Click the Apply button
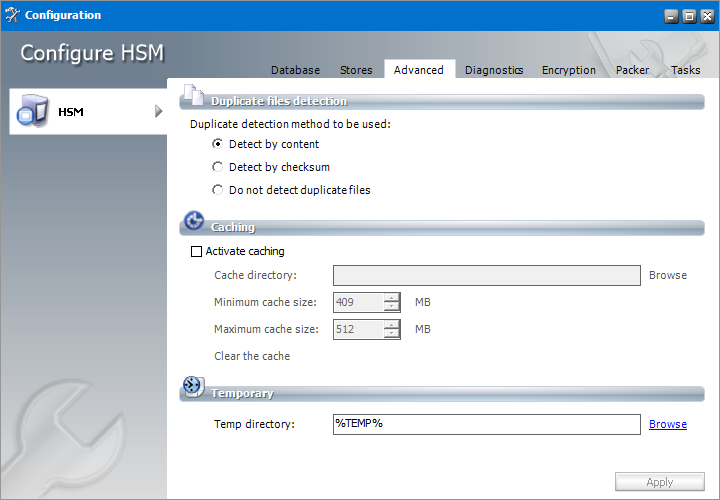 click(x=660, y=482)
